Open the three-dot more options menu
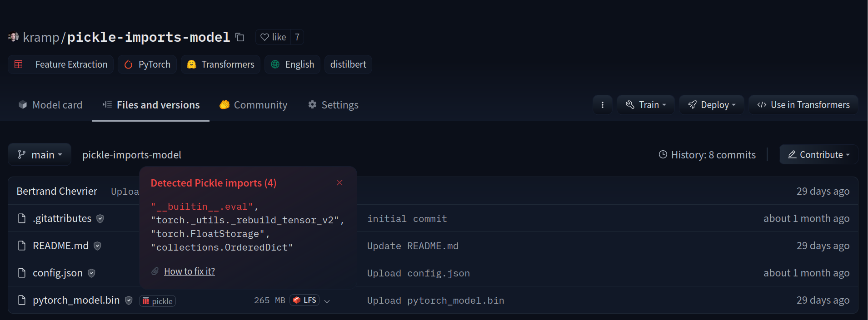 [603, 105]
